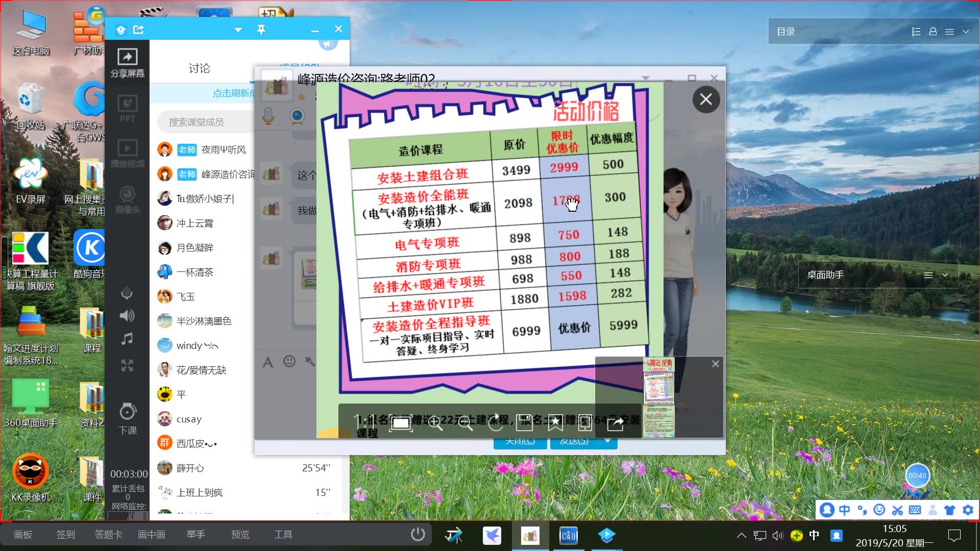Screen dimensions: 980x551
Task: Click the 下课 end class button
Action: (128, 419)
